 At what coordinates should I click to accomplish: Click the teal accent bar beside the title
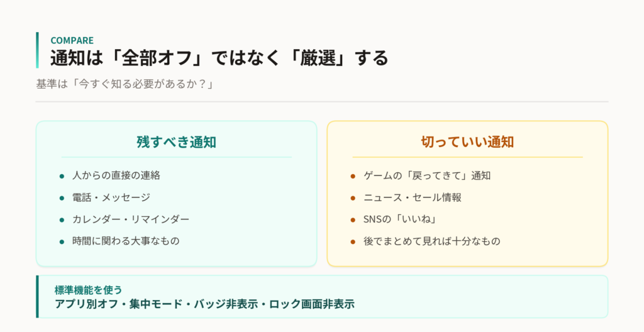37,50
